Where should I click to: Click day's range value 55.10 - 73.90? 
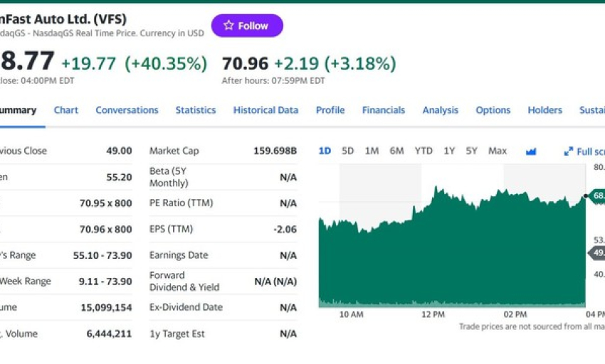(x=102, y=255)
